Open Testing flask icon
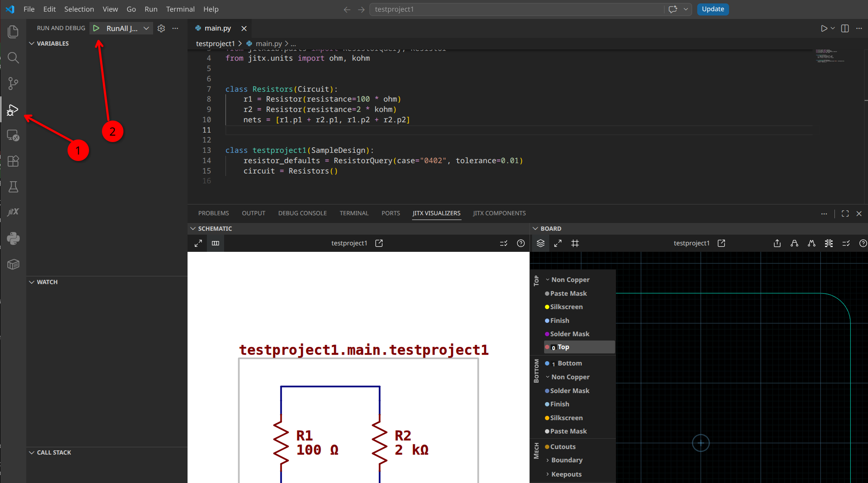 coord(13,186)
